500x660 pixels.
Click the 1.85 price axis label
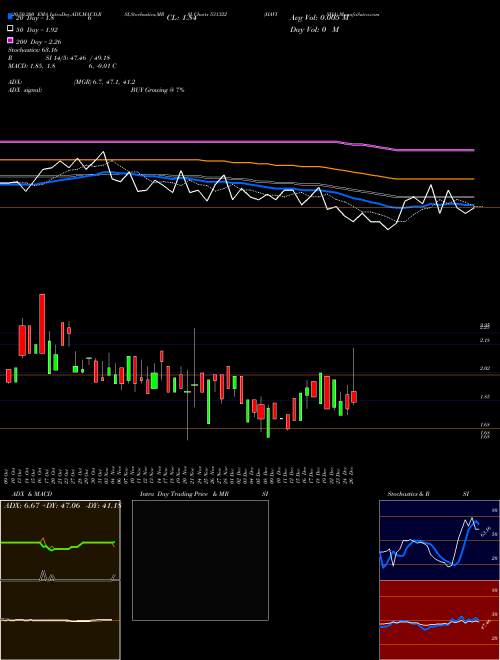tap(484, 397)
